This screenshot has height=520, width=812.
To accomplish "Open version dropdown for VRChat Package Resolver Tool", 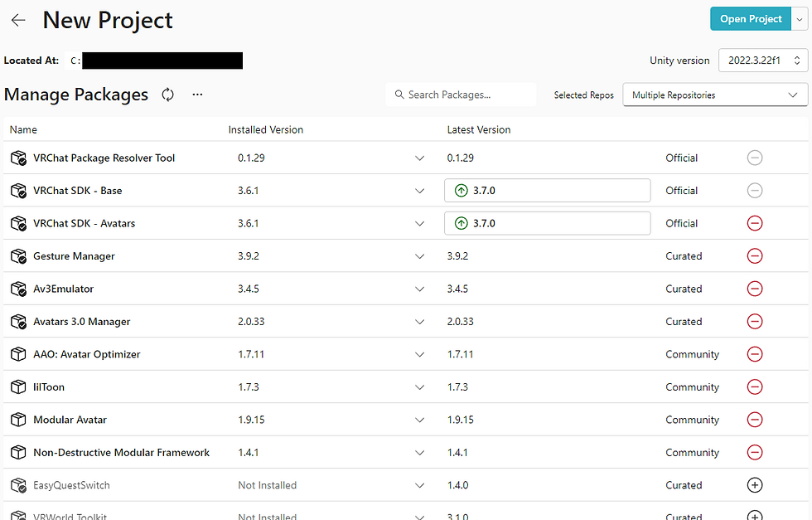I will [419, 158].
